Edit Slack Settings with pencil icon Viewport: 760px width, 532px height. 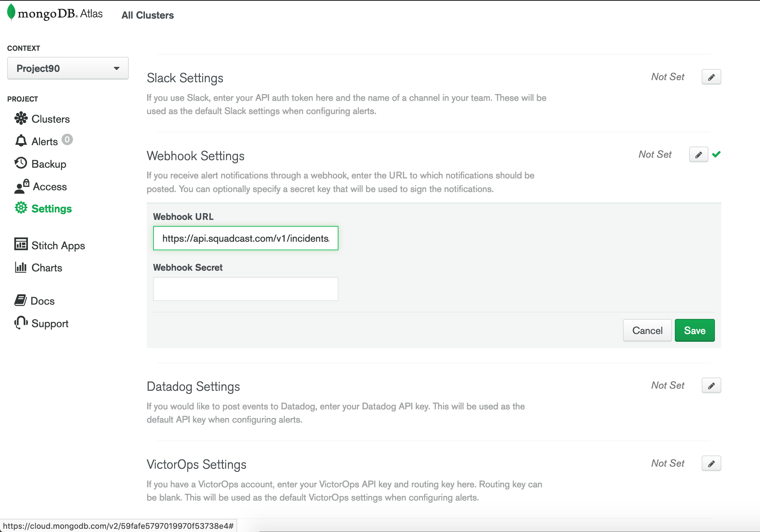pos(711,77)
